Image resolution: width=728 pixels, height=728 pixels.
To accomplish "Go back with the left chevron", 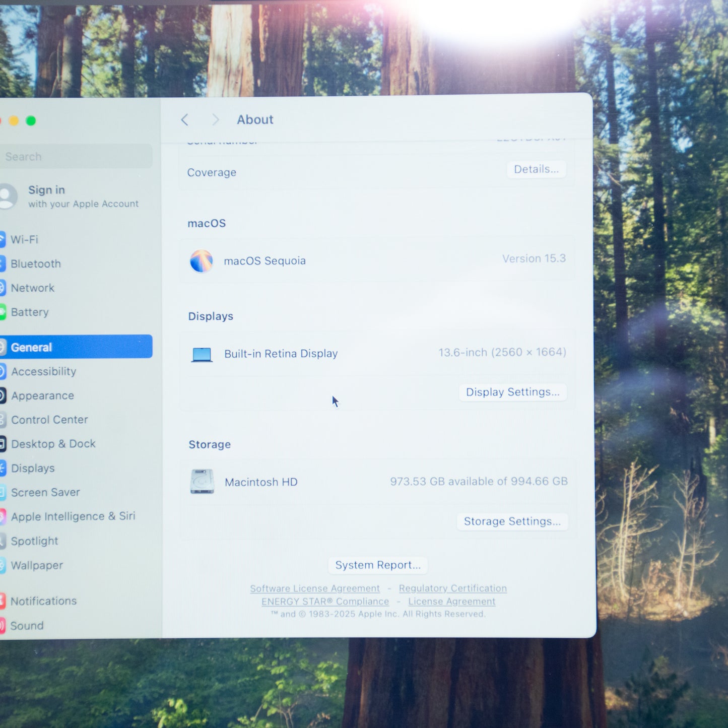I will tap(184, 120).
